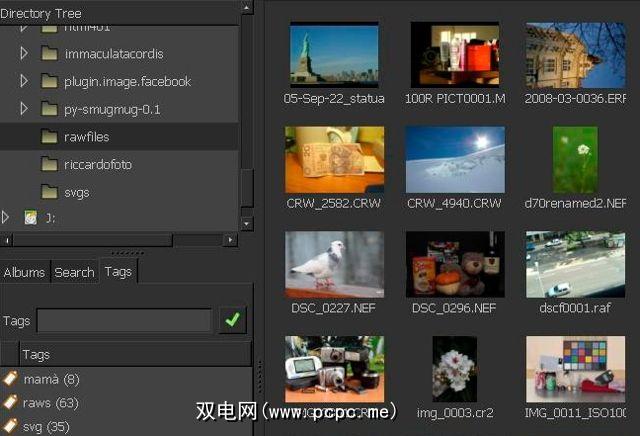This screenshot has height=436, width=640.
Task: Select the mamà tag icon
Action: pyautogui.click(x=11, y=380)
